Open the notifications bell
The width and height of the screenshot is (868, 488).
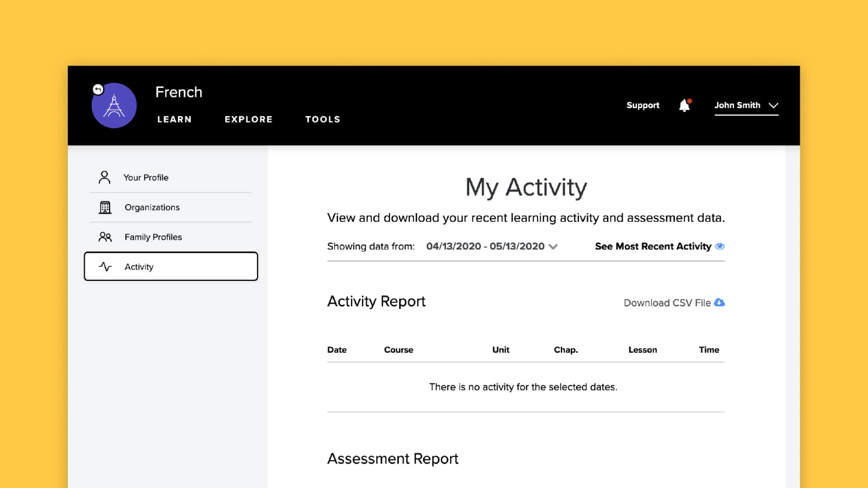point(685,105)
